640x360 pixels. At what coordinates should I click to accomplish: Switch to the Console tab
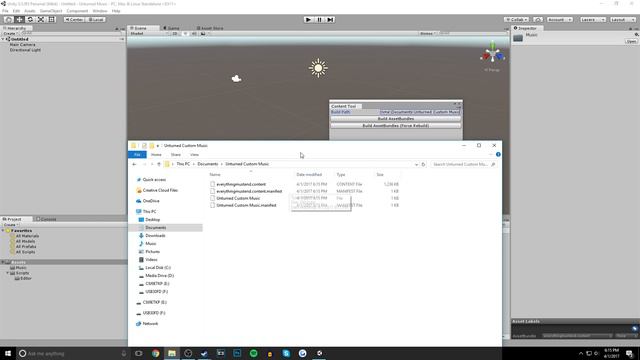click(46, 219)
